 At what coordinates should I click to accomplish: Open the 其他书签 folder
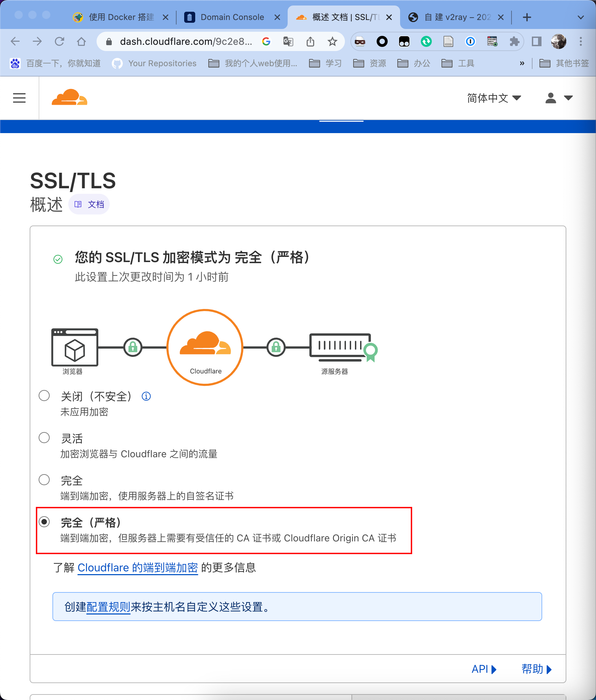tap(564, 63)
